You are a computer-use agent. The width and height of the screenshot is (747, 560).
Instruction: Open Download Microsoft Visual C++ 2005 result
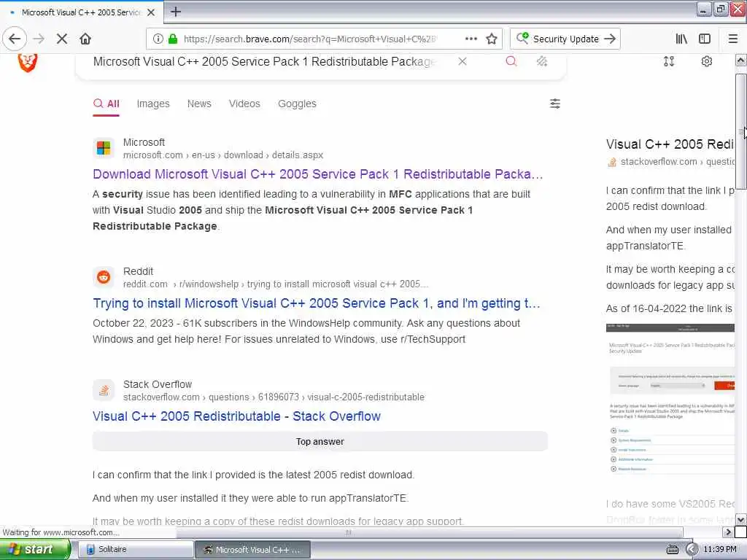tap(318, 174)
